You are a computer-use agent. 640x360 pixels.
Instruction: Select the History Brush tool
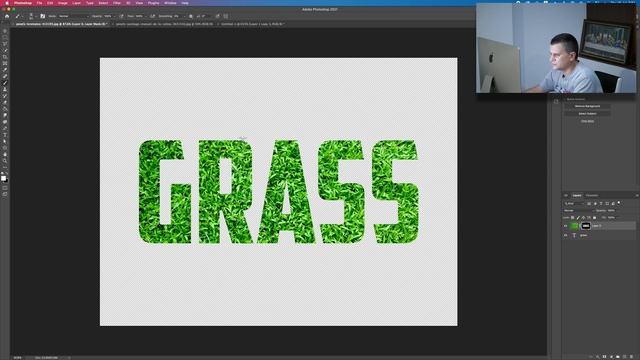coord(5,96)
